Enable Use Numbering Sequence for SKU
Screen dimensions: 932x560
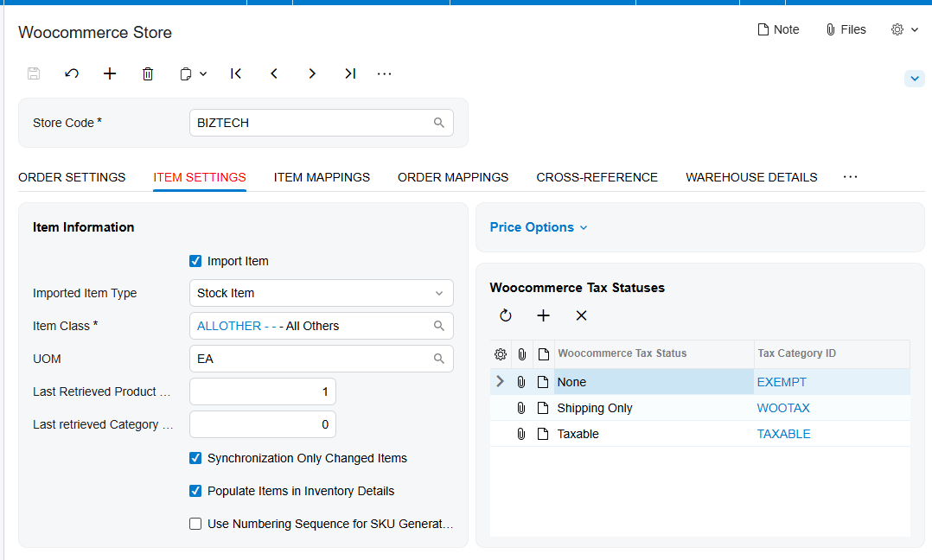[x=195, y=524]
